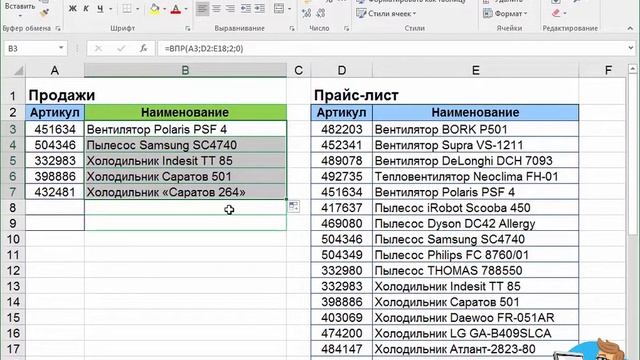Click the merge and center icon
The height and width of the screenshot is (360, 640).
click(279, 9)
